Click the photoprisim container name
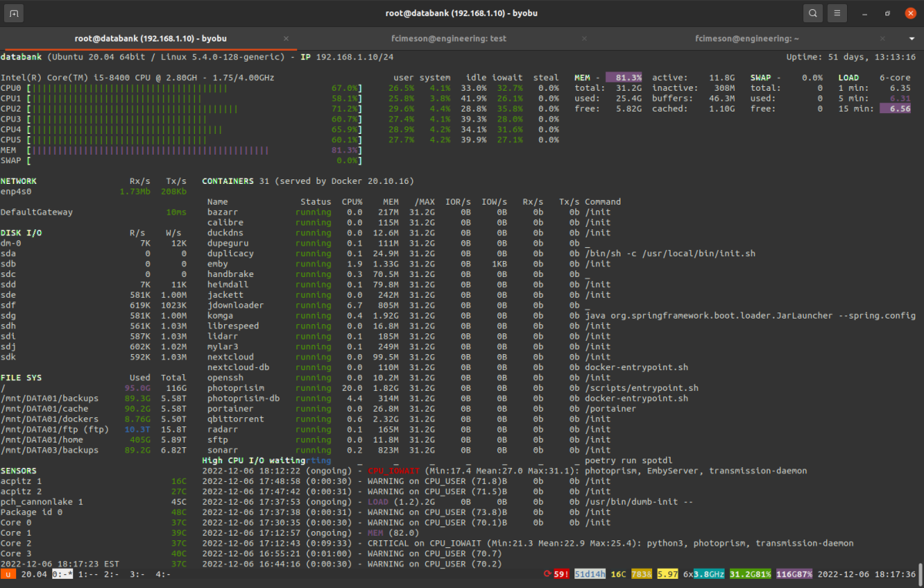This screenshot has height=588, width=924. [x=236, y=388]
